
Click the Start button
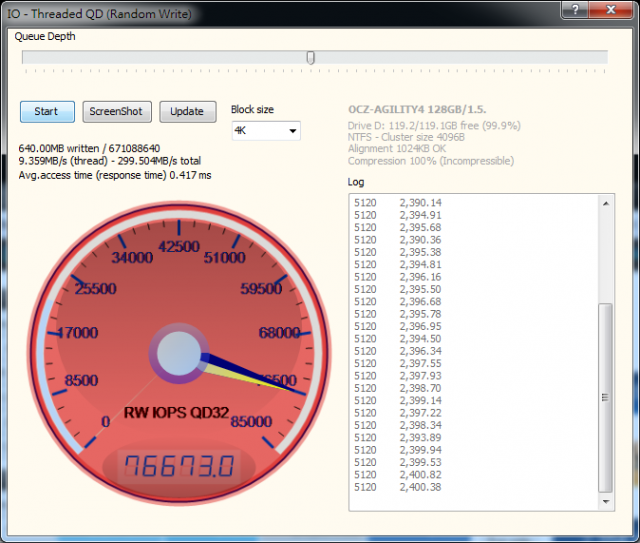point(47,111)
